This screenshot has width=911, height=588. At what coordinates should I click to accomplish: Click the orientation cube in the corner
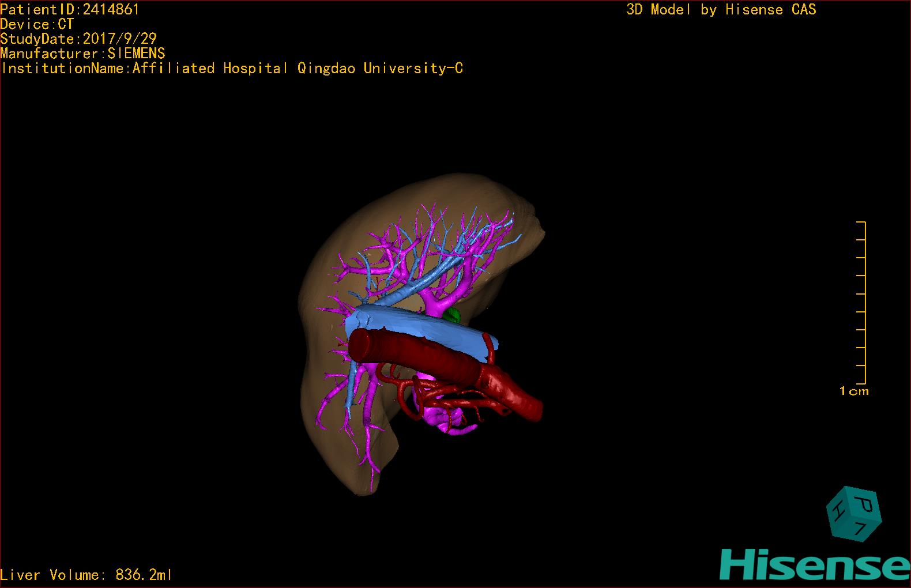pyautogui.click(x=854, y=514)
